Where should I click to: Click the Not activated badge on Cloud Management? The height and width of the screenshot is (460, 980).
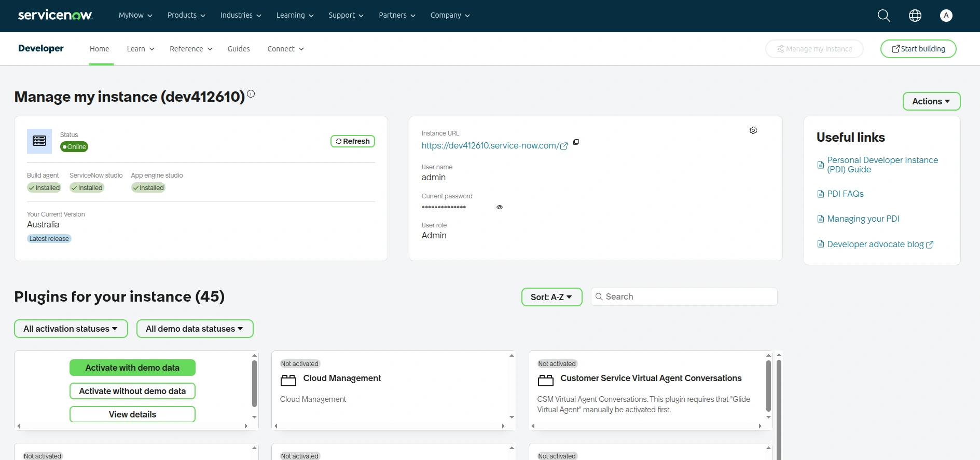[300, 364]
